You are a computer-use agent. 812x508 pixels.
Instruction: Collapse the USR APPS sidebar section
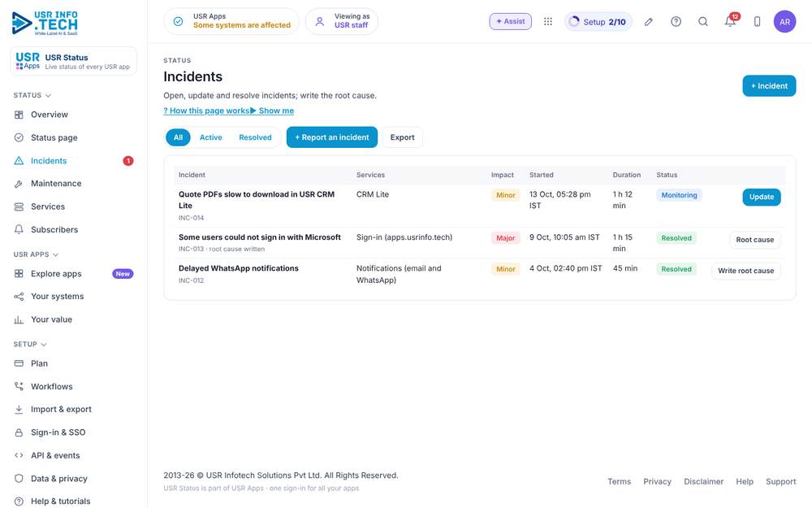click(36, 254)
